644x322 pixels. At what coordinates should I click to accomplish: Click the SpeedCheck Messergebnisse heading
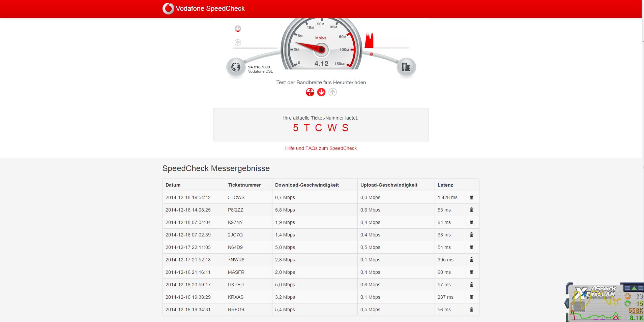216,168
